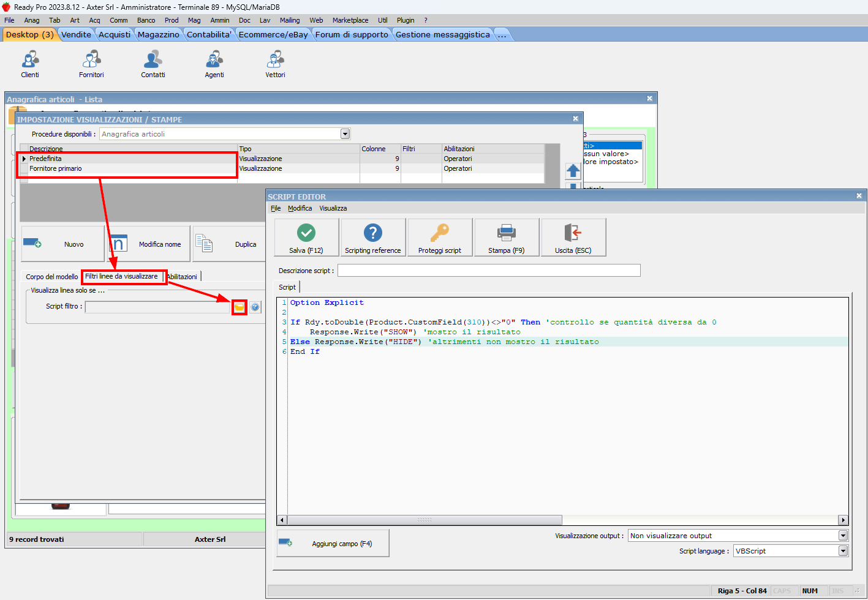Open the Plugin main menu
This screenshot has width=868, height=600.
tap(406, 20)
